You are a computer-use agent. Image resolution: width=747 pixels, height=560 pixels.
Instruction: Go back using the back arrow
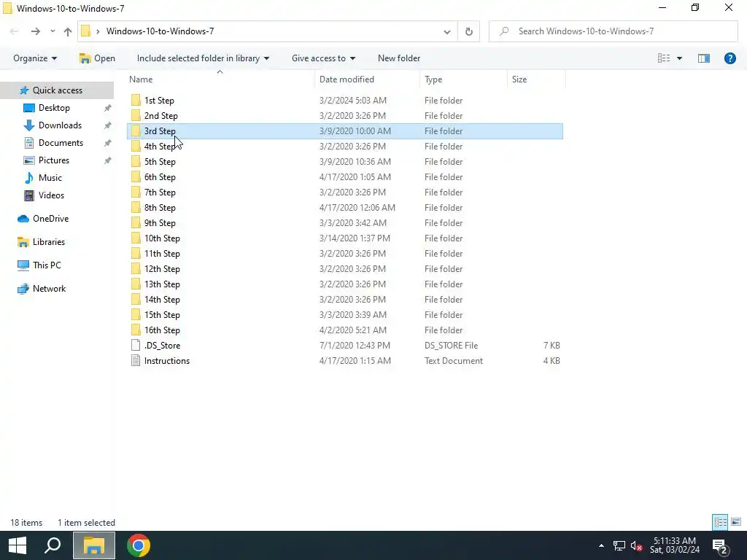click(15, 31)
